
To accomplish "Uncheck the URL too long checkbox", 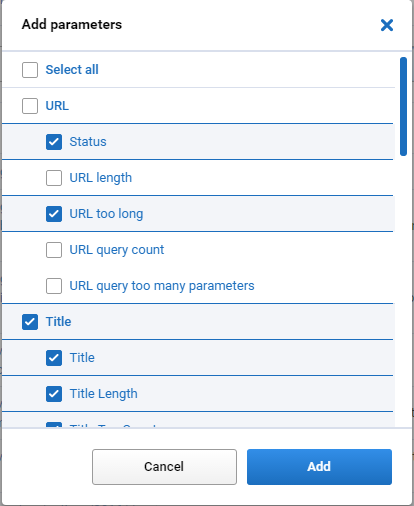I will coord(54,214).
